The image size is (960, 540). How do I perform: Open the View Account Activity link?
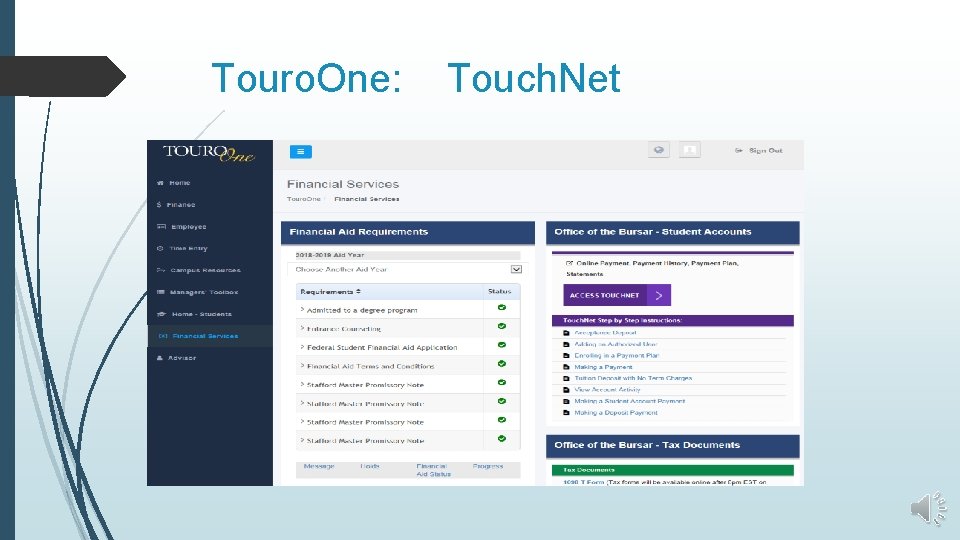pos(607,389)
